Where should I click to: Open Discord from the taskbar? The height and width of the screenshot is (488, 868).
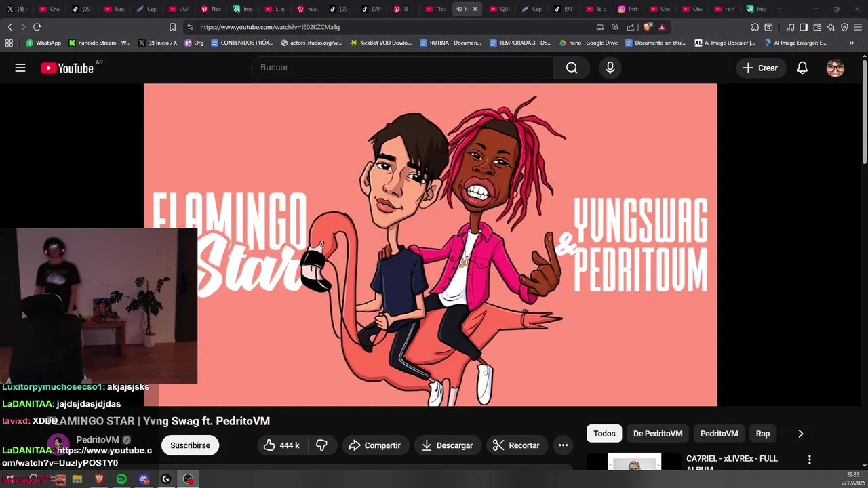(x=143, y=479)
